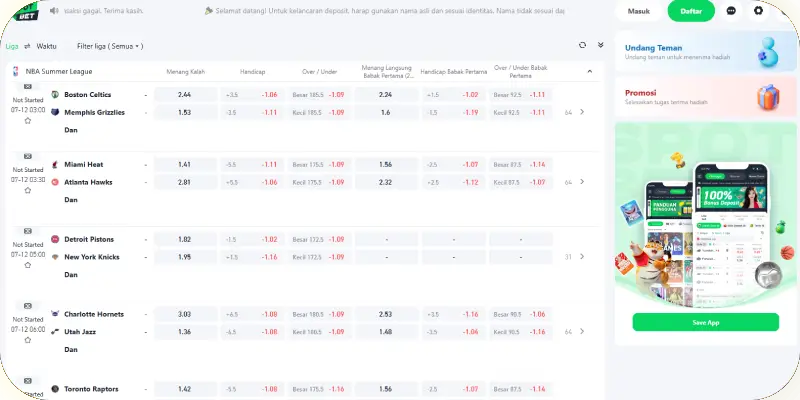Click the Daftar register button
The image size is (800, 400).
coord(691,11)
